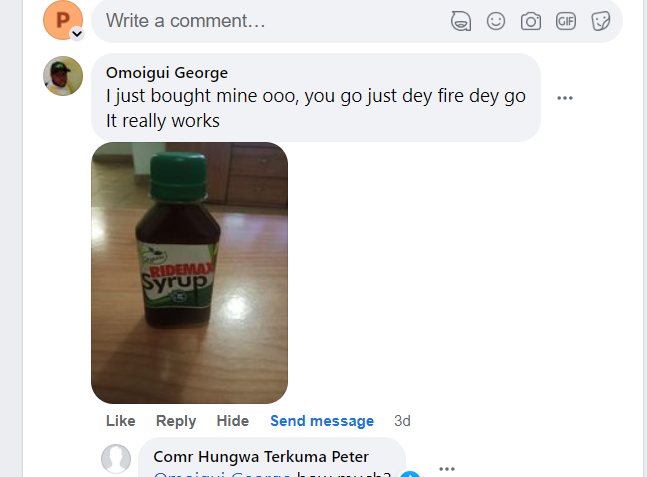
Task: View Omoigui George's profile picture
Action: (63, 76)
